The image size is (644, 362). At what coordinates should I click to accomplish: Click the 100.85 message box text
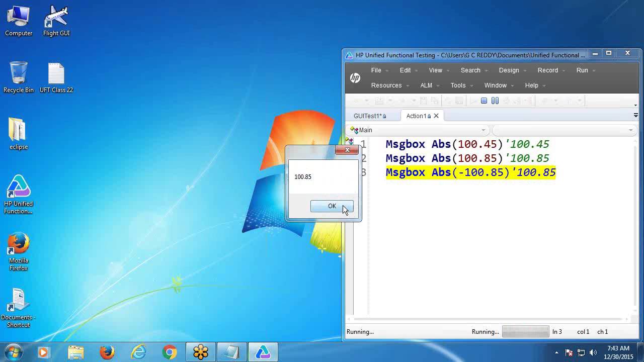[303, 177]
